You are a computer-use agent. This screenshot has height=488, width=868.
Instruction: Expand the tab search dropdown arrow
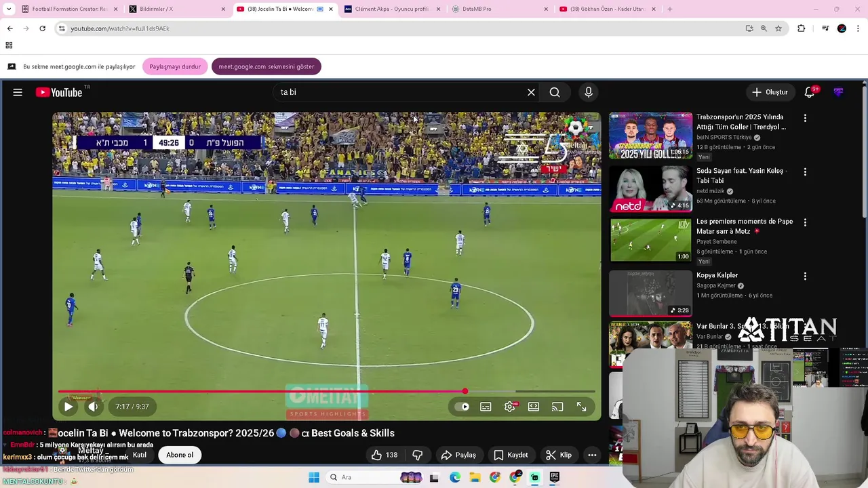coord(8,9)
